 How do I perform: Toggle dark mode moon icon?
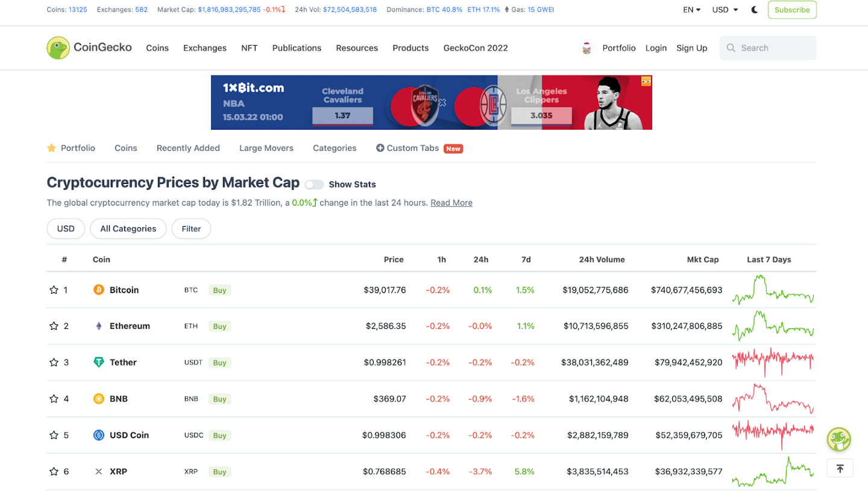pyautogui.click(x=755, y=10)
